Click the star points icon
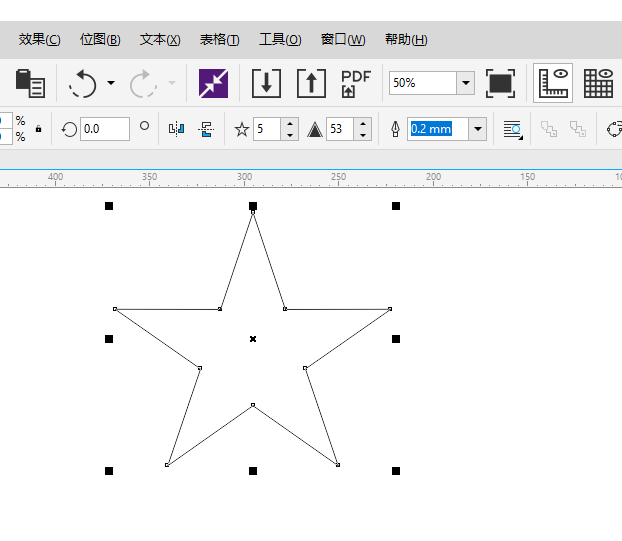Image resolution: width=622 pixels, height=541 pixels. (x=242, y=129)
